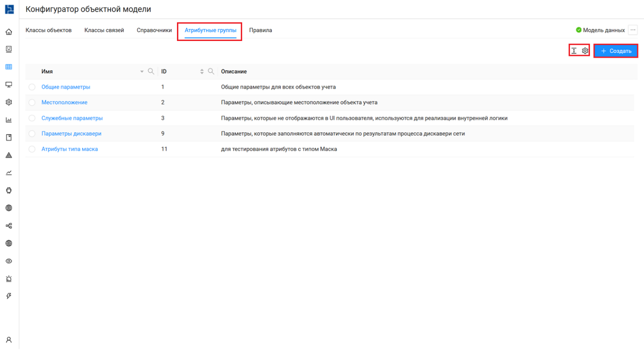Expand the three-dots menu next to Модель данных
The image size is (644, 352).
coord(633,30)
